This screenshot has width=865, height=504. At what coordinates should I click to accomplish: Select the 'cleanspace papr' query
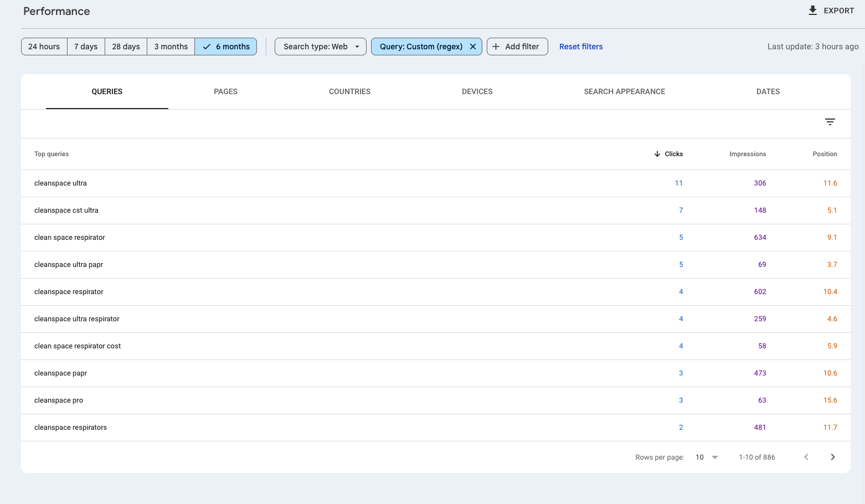click(61, 373)
